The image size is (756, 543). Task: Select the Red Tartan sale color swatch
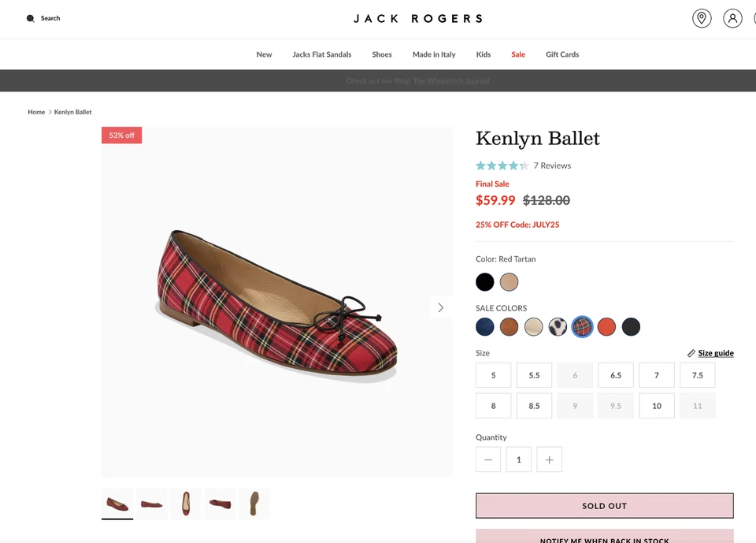tap(582, 326)
